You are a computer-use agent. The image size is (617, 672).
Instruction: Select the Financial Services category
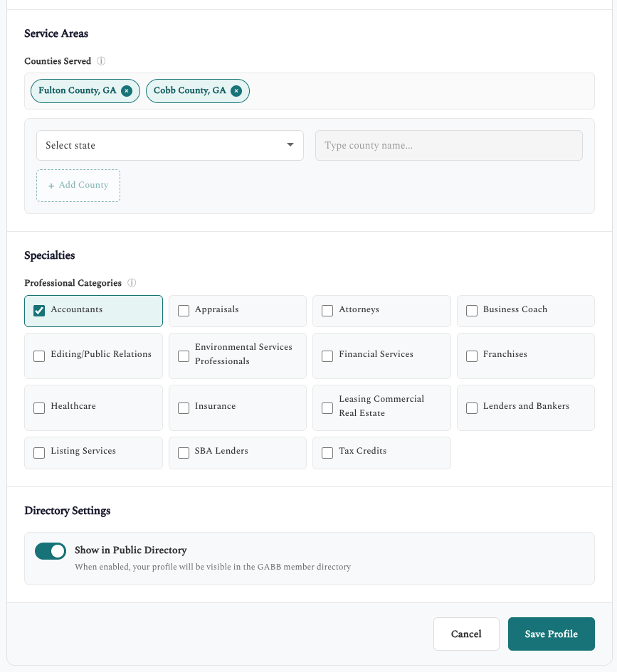[327, 356]
